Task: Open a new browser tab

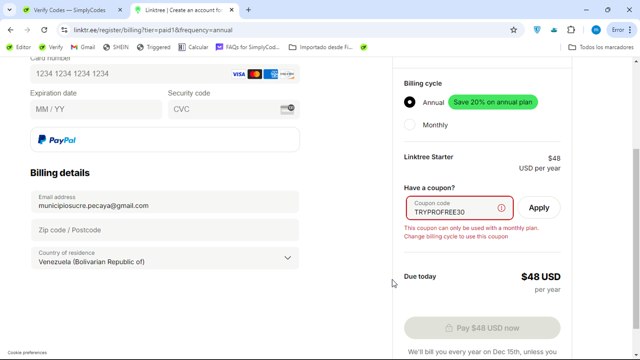Action: click(248, 10)
